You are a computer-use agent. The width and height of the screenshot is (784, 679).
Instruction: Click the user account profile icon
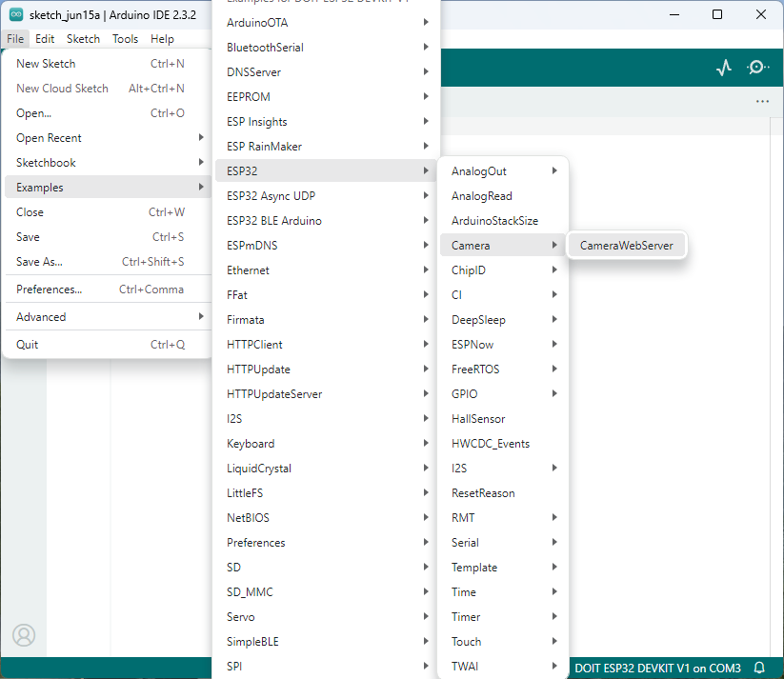pos(24,634)
